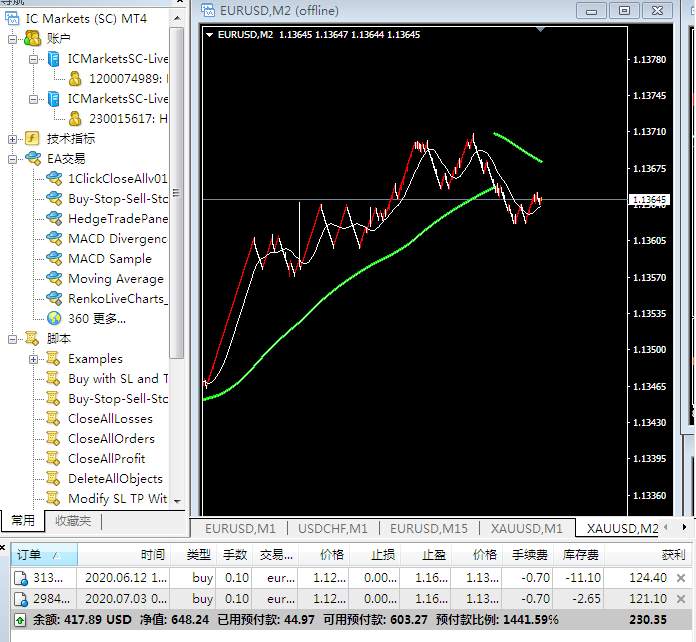
Task: Minimize the EURUSD,M2 chart window
Action: click(591, 11)
